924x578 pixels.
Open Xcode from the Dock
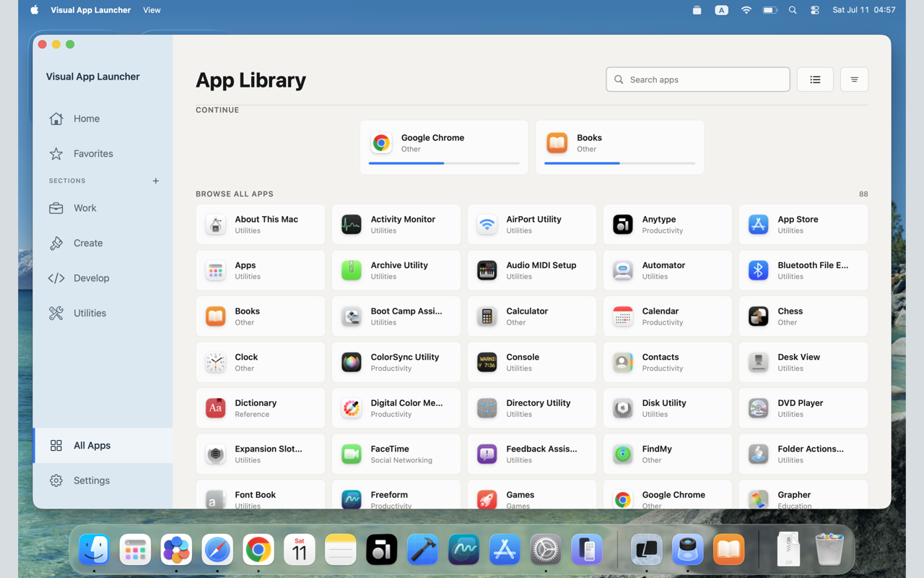422,551
